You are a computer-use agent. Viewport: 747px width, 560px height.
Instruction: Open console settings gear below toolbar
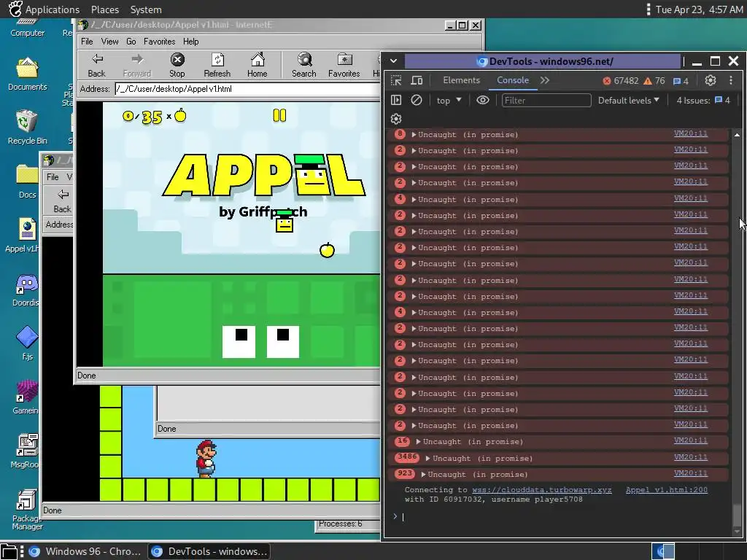396,119
